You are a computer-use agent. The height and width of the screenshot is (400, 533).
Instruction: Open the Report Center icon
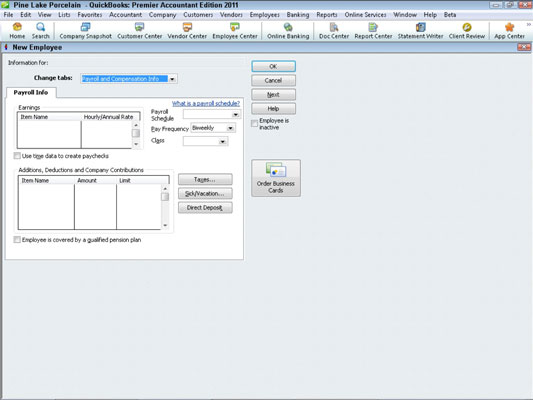point(373,27)
